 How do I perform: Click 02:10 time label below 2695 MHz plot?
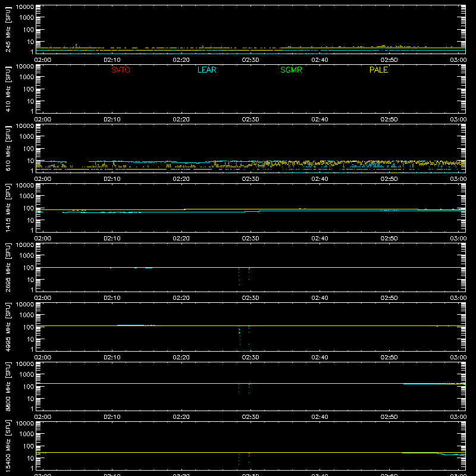coord(112,298)
